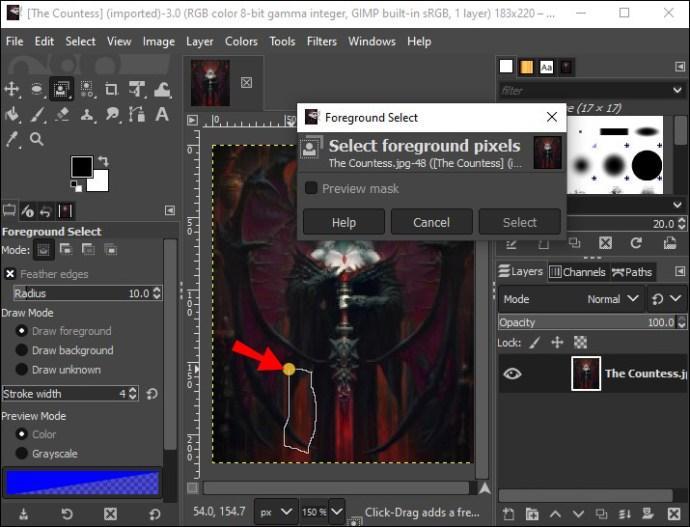This screenshot has height=527, width=690.
Task: Select the Ellipse Select tool
Action: point(37,89)
